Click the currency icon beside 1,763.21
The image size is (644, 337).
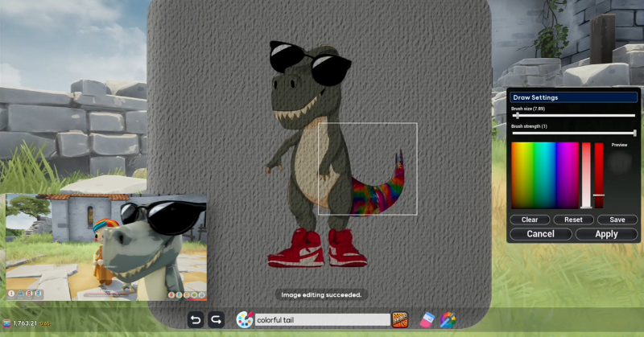tap(6, 323)
